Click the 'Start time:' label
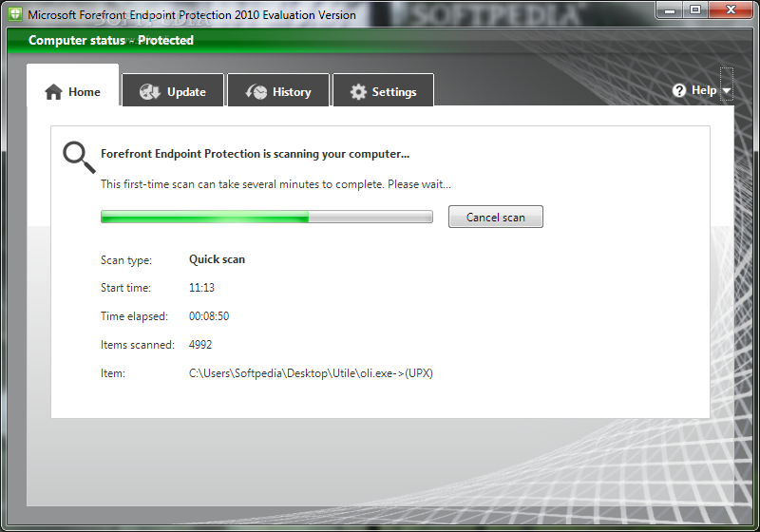This screenshot has height=532, width=760. point(125,288)
